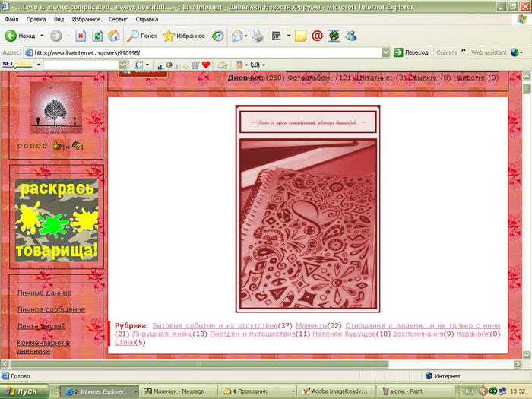The height and width of the screenshot is (399, 532).
Task: Expand address bar URL dropdown
Action: coord(386,52)
